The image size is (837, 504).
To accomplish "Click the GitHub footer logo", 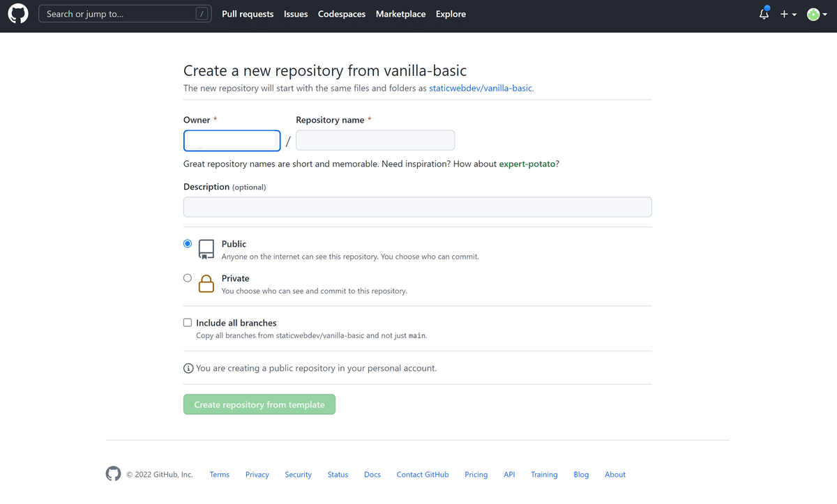I will pyautogui.click(x=113, y=474).
